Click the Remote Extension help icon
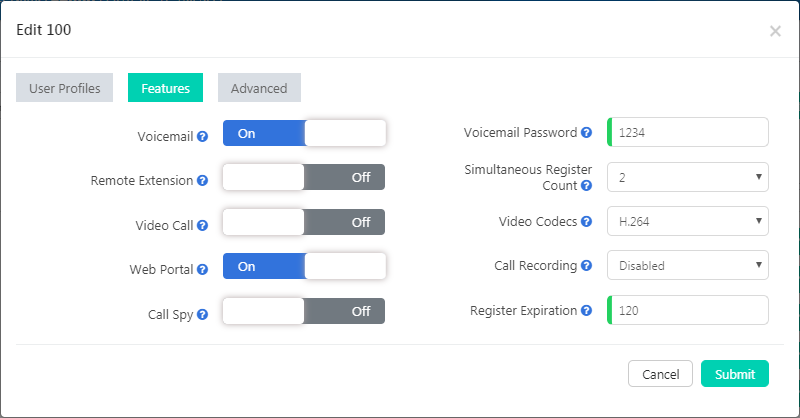The width and height of the screenshot is (800, 418). tap(202, 181)
